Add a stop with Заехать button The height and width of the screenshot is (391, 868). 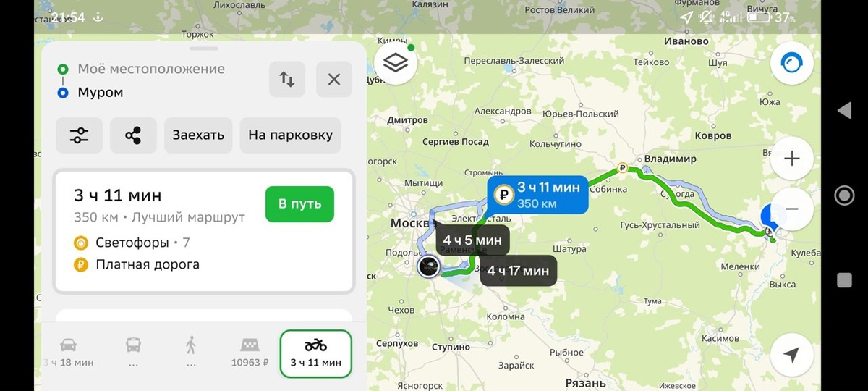(198, 135)
